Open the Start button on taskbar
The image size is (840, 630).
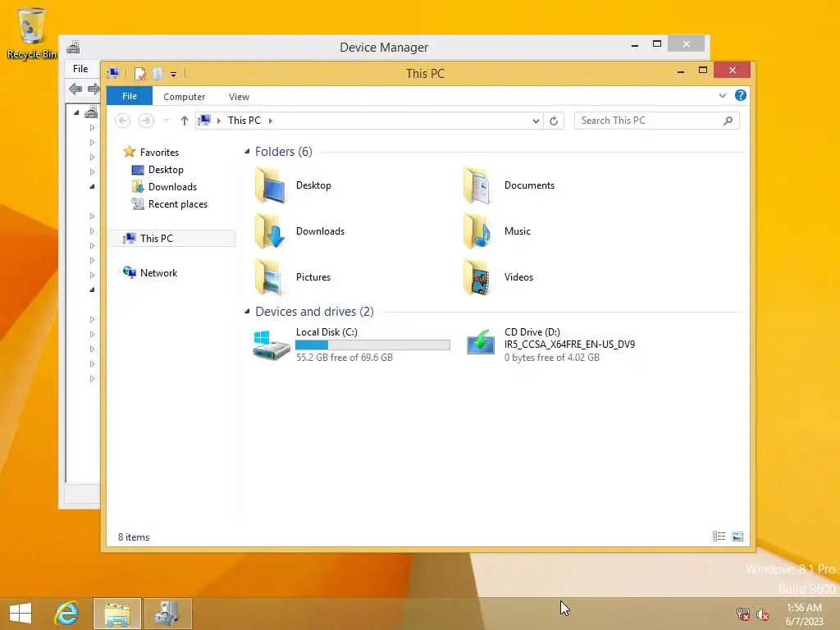(x=21, y=614)
